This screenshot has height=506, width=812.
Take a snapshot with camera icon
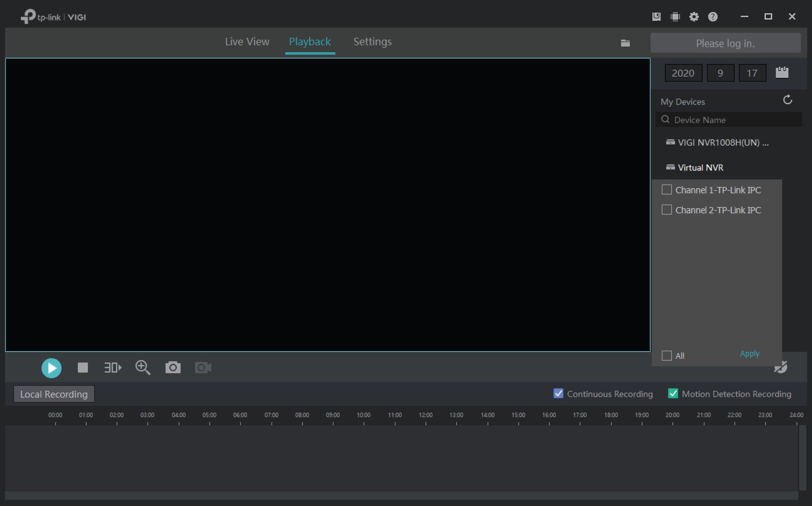tap(173, 368)
